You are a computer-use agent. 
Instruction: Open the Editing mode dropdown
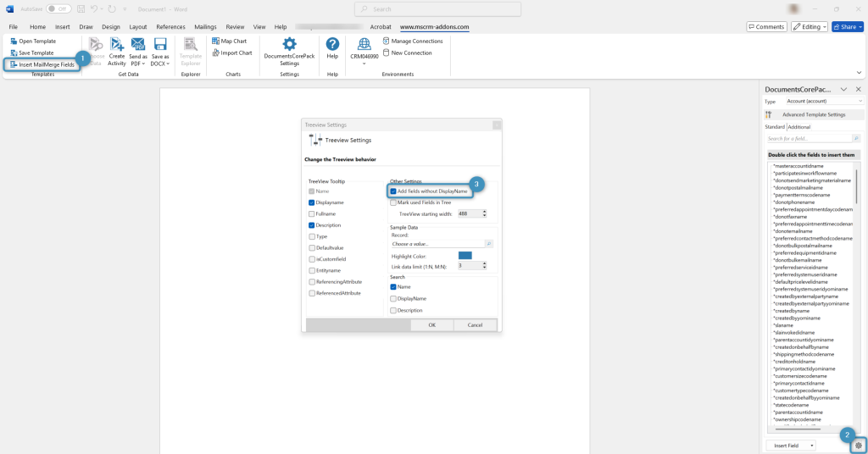tap(824, 26)
